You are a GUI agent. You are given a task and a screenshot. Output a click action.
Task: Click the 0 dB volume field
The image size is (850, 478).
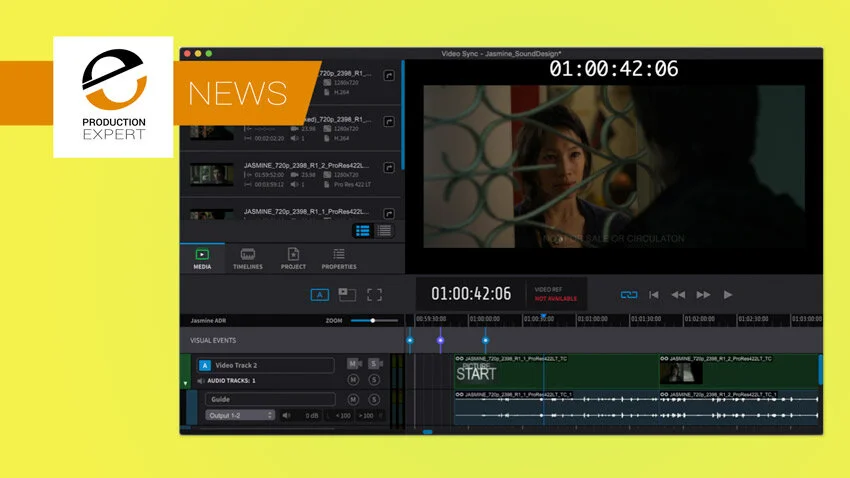coord(311,416)
